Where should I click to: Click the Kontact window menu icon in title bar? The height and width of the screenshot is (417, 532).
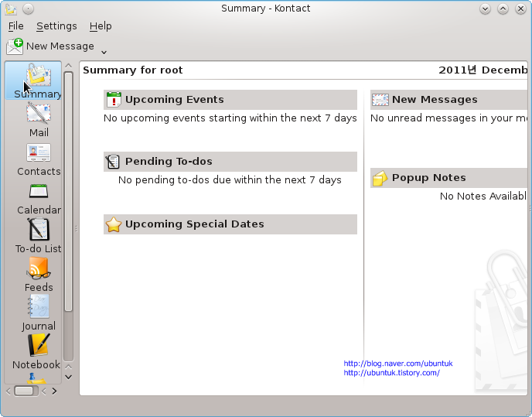point(11,9)
